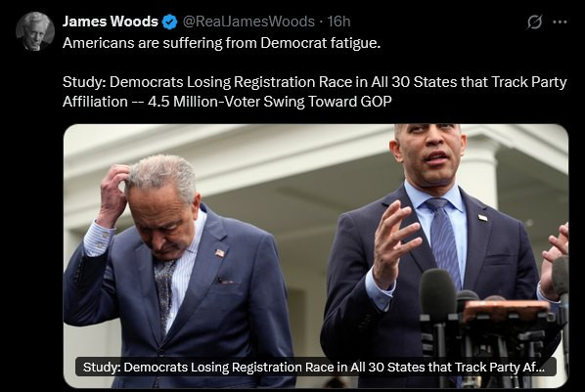Click the speaking man's face in the photo
This screenshot has width=585, height=392.
pos(429,152)
